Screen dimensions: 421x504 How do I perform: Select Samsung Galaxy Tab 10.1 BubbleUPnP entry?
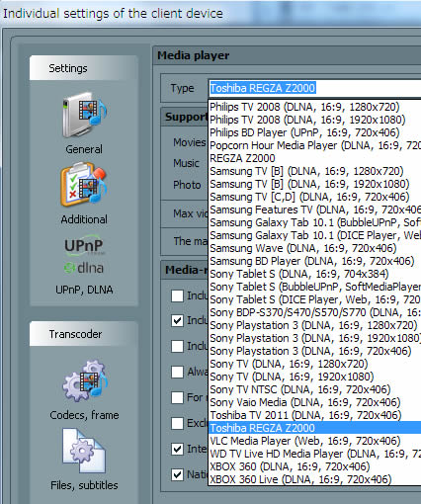tap(315, 222)
